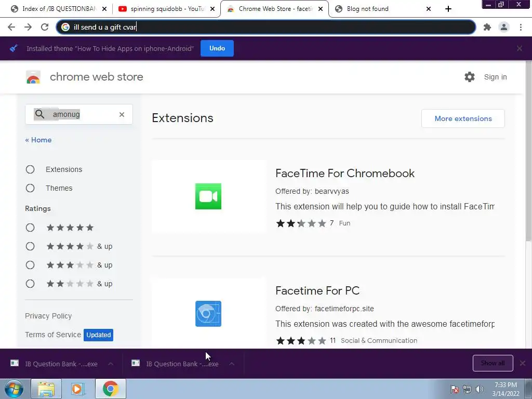This screenshot has width=532, height=399.
Task: Click the Social & Communication category label
Action: (379, 341)
